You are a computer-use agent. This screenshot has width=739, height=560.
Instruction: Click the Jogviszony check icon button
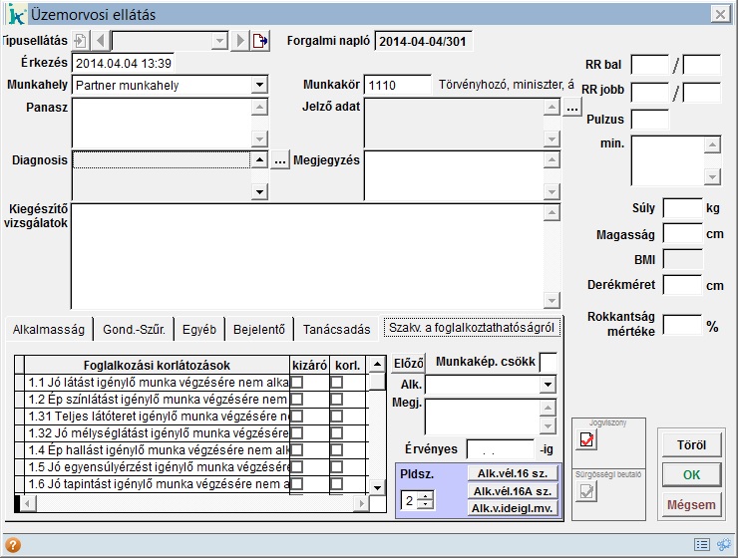[587, 440]
